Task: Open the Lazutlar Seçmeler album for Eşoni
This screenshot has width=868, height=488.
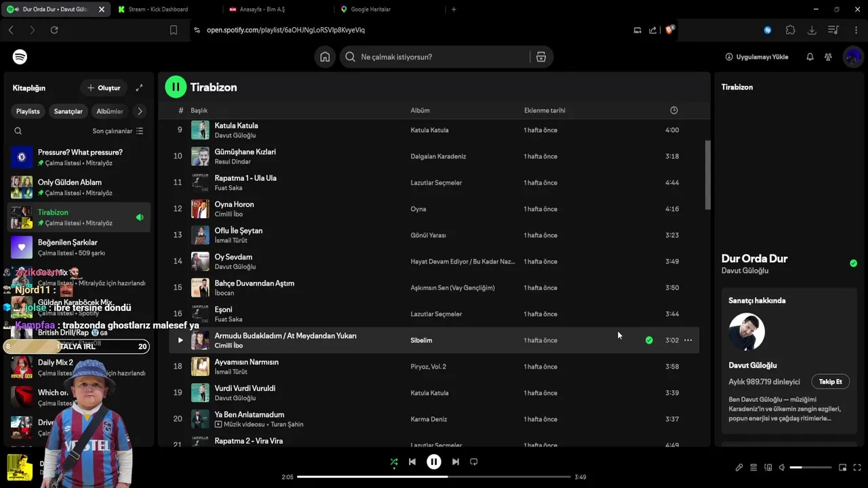Action: [x=436, y=314]
